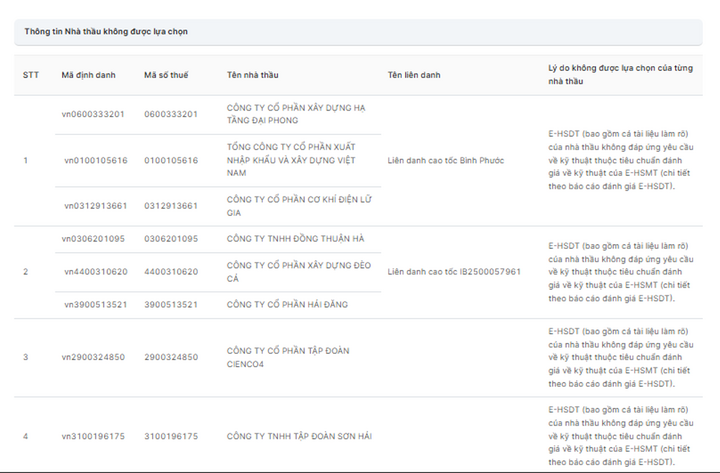Click the STT column header
Image resolution: width=720 pixels, height=473 pixels.
tap(31, 75)
